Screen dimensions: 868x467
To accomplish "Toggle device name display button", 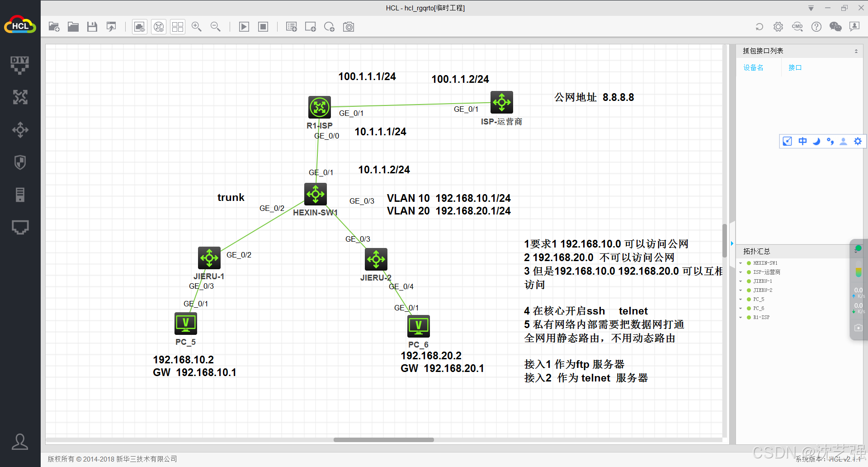I will click(x=159, y=27).
